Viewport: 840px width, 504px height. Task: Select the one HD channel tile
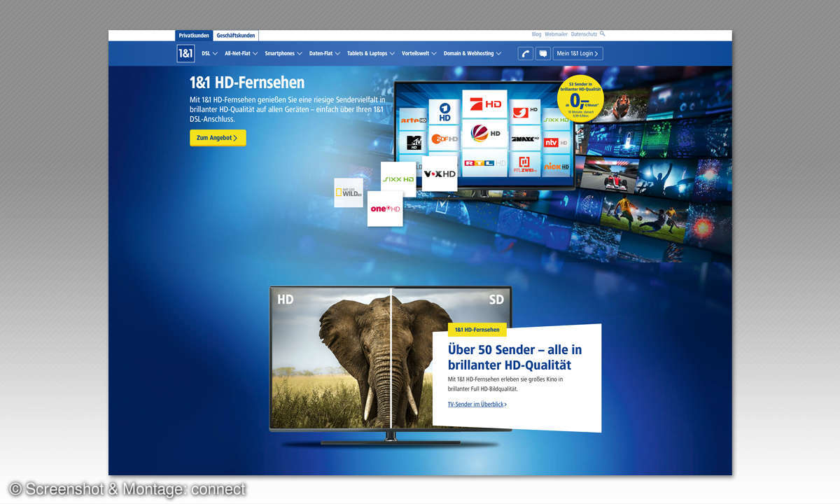385,209
